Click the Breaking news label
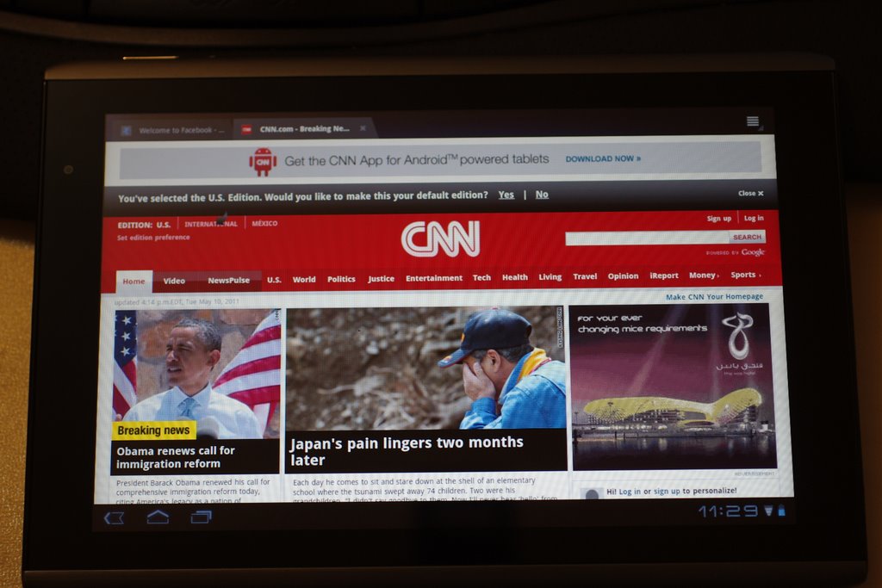This screenshot has width=882, height=588. point(153,430)
